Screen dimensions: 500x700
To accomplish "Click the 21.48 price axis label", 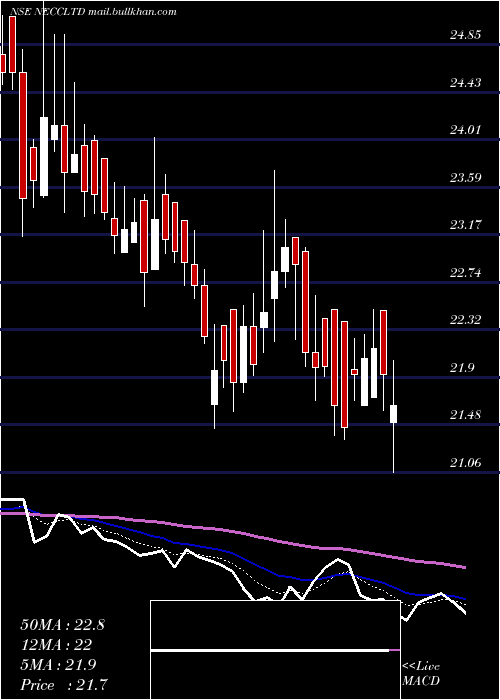I will [x=466, y=415].
